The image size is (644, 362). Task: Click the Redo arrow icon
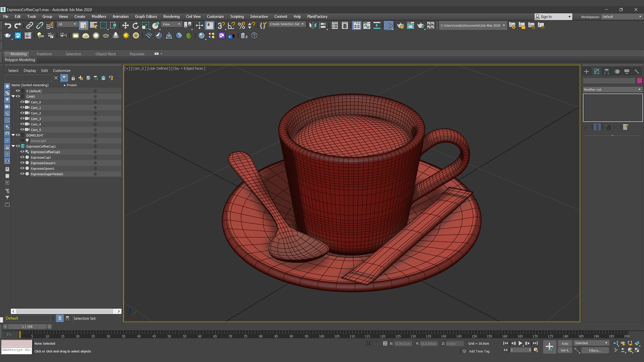(x=18, y=25)
